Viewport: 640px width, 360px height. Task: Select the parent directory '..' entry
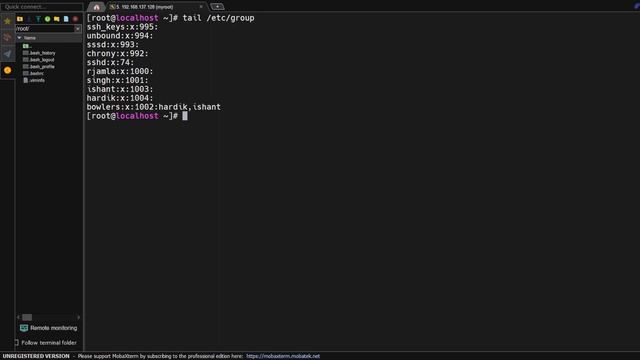tap(27, 46)
